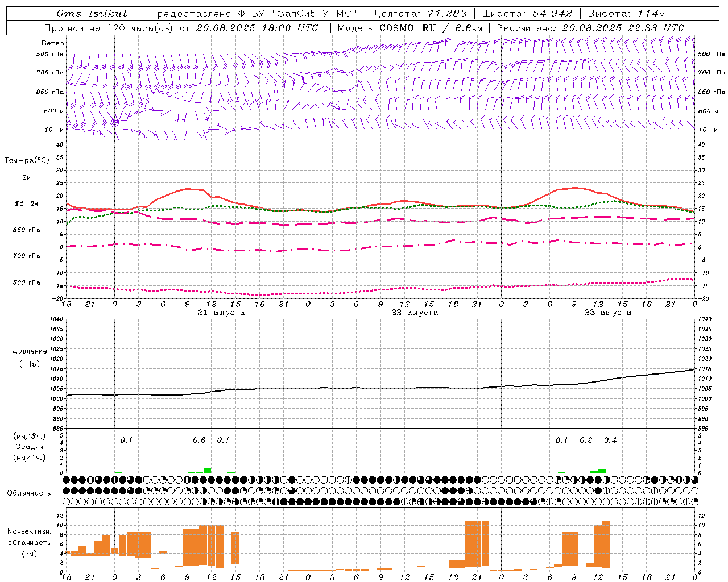Click the station name Oms_Isilkul
Viewport: 728px width, 582px height.
(x=92, y=14)
